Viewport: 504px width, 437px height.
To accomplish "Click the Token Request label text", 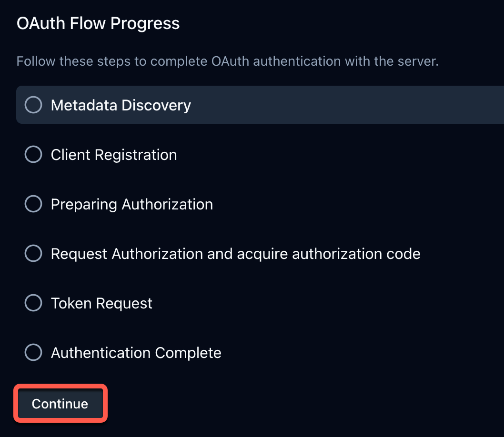I will tap(101, 303).
